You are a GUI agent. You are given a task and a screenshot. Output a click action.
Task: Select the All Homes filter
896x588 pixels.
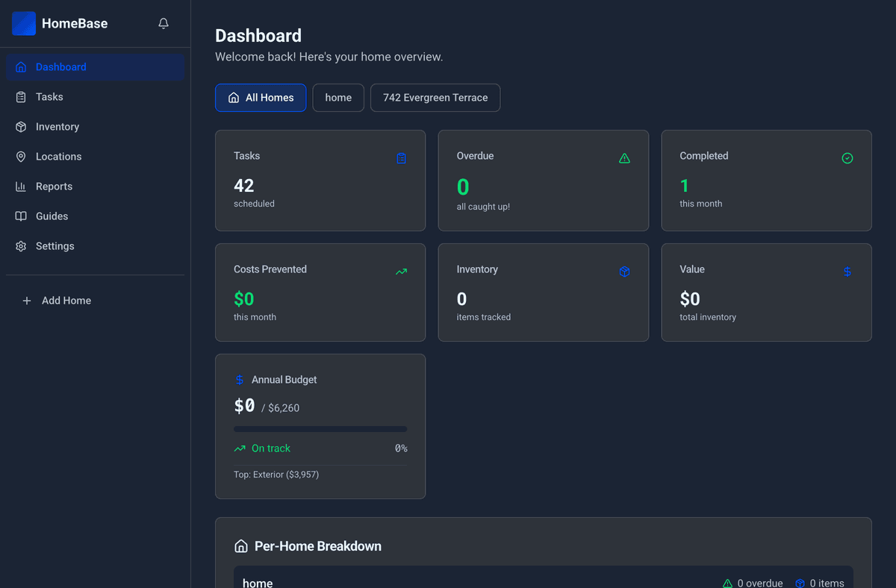coord(261,98)
